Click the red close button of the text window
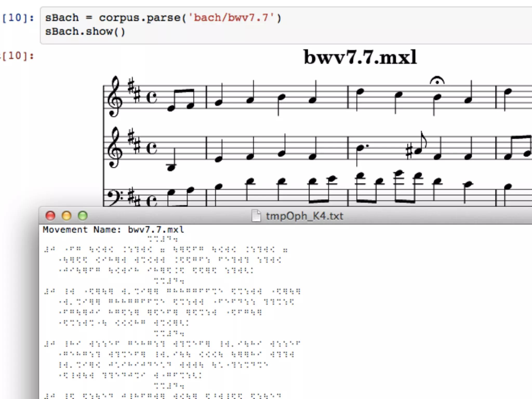The height and width of the screenshot is (399, 532). tap(50, 216)
